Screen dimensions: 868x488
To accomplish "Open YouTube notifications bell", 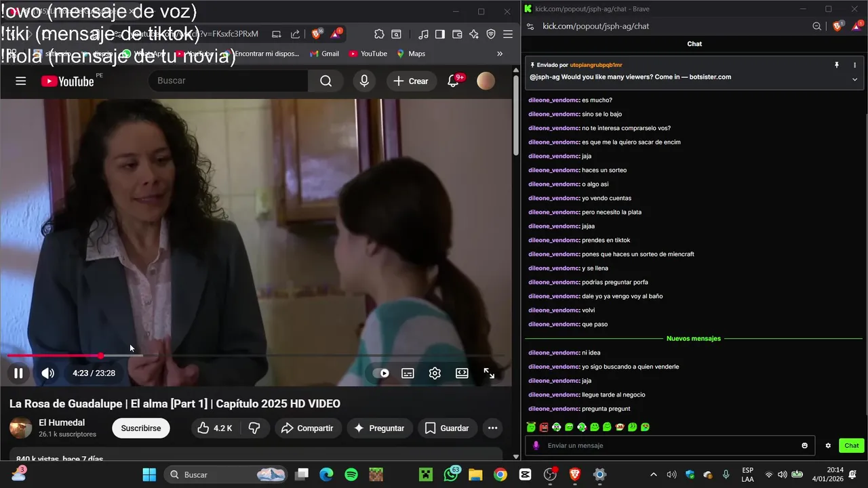I will pyautogui.click(x=454, y=81).
